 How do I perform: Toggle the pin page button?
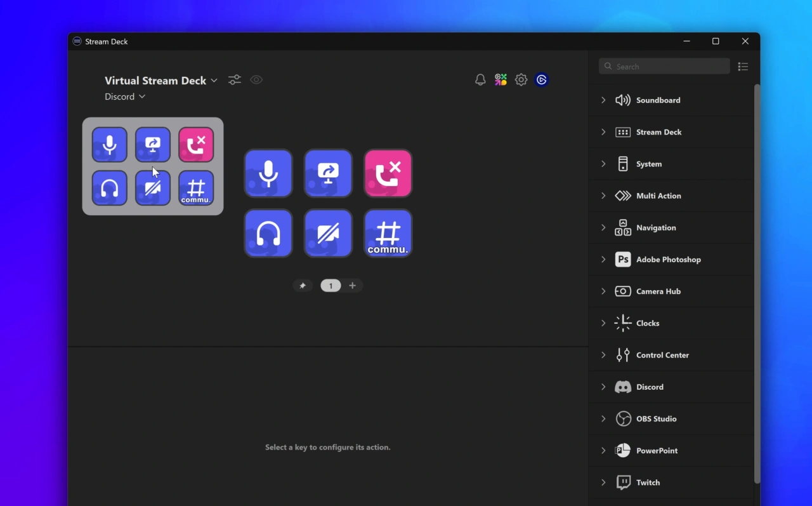[303, 286]
